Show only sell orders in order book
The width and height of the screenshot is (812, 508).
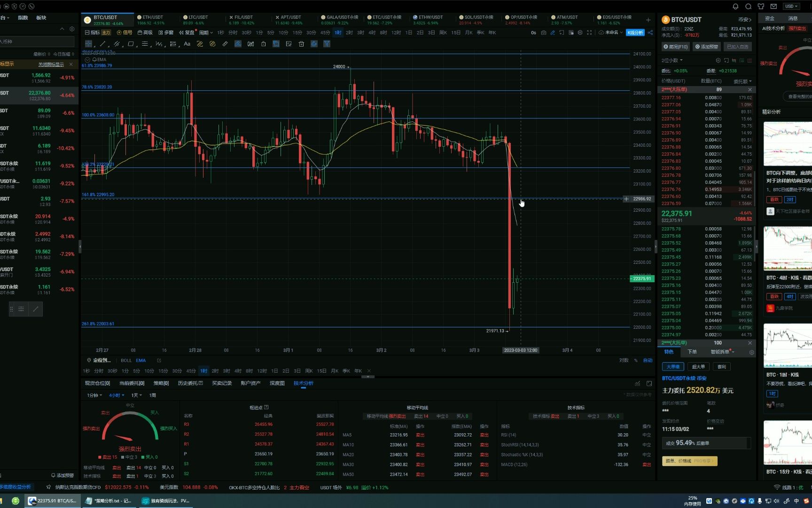(x=750, y=61)
